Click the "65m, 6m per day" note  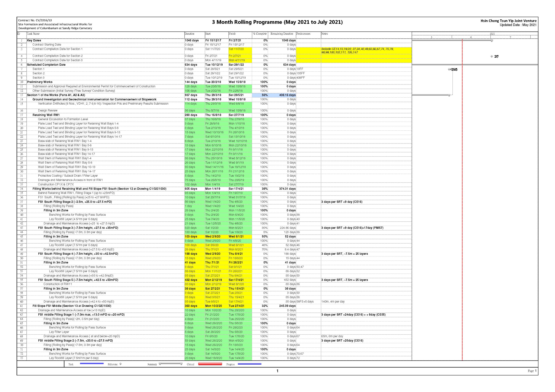[x=332, y=337]
